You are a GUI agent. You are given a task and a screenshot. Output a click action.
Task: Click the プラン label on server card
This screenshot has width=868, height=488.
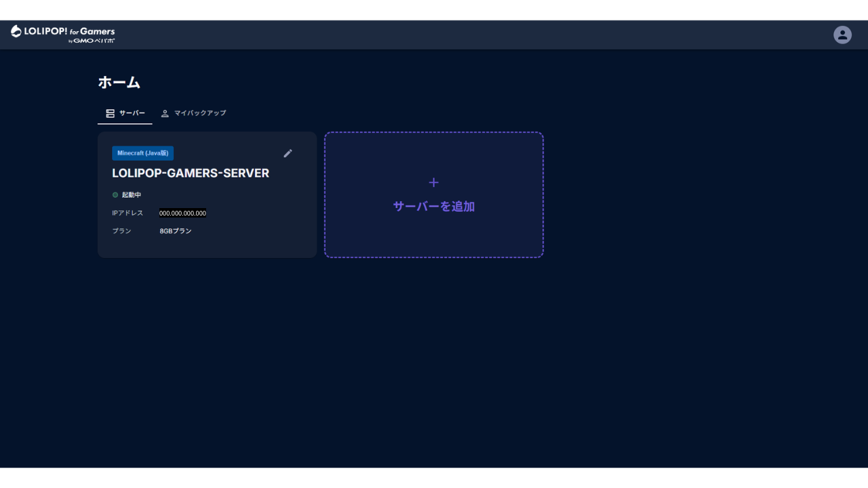pyautogui.click(x=121, y=231)
